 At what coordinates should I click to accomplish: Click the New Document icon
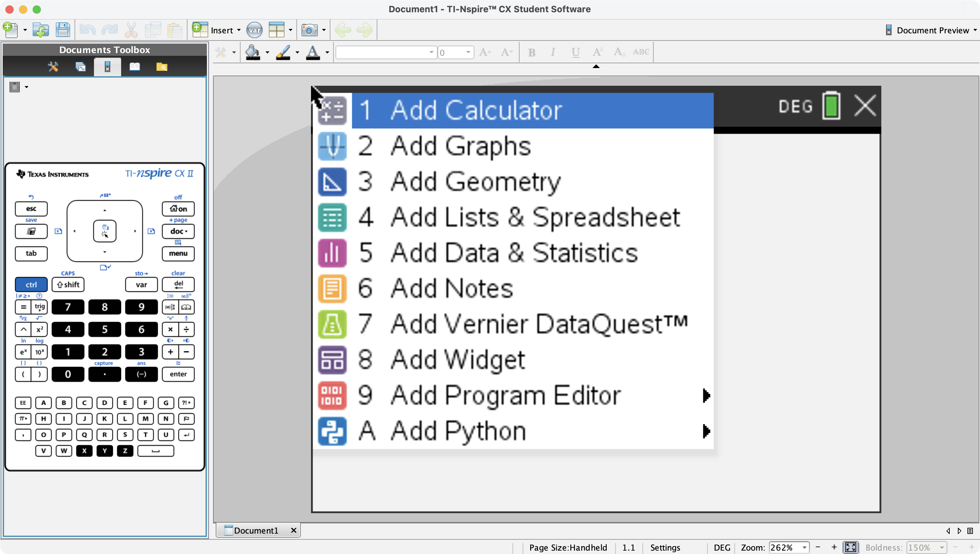point(10,30)
